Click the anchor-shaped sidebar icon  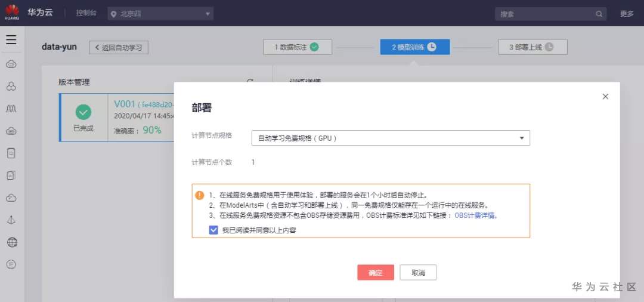tap(11, 220)
